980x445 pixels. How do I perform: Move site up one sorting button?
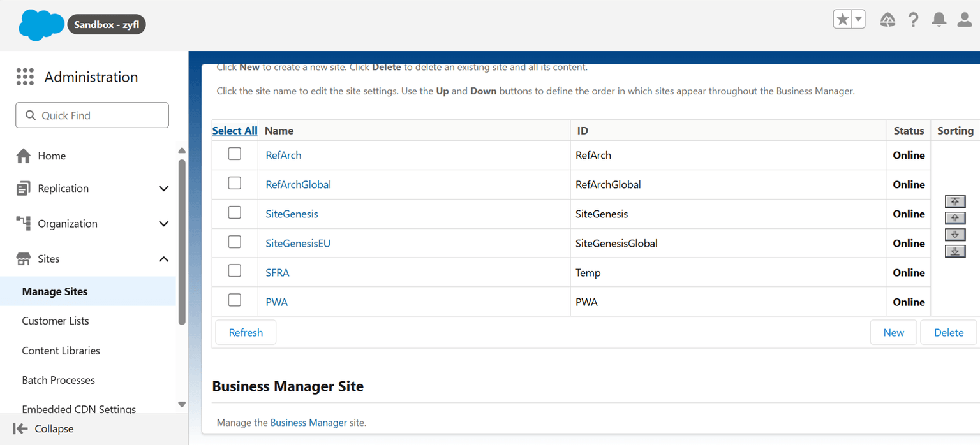955,218
